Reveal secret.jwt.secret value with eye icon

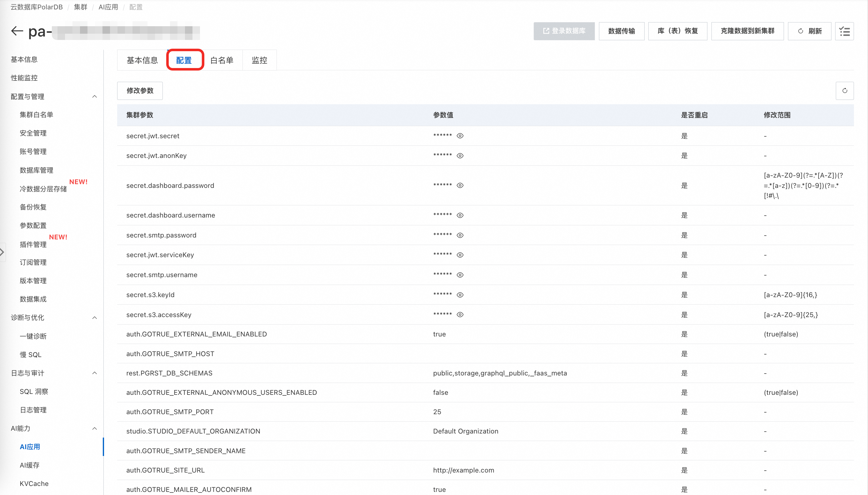point(460,136)
